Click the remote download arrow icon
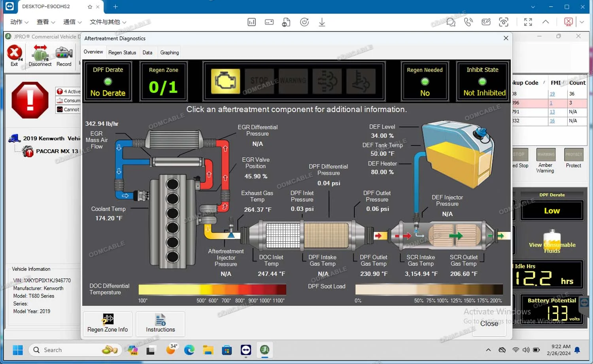The image size is (593, 364). click(322, 22)
